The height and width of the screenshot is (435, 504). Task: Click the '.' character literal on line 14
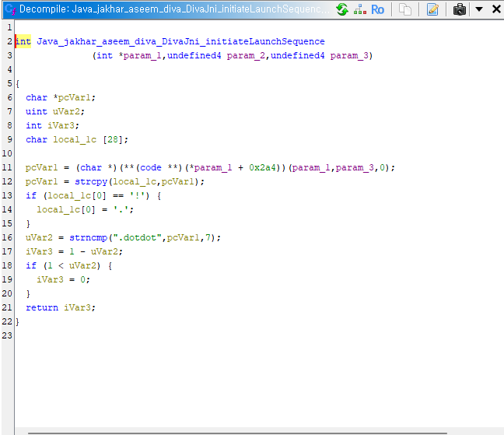[121, 209]
